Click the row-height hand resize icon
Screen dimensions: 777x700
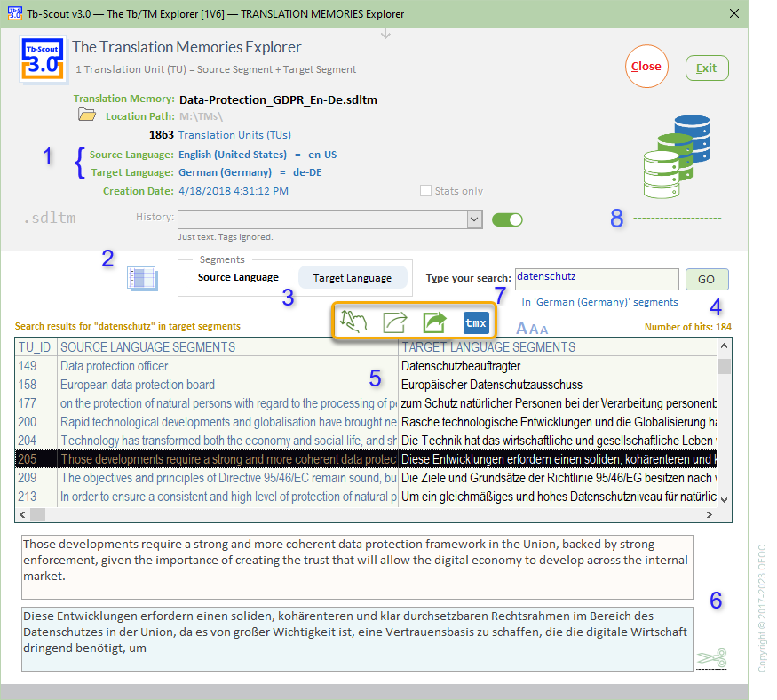point(353,322)
